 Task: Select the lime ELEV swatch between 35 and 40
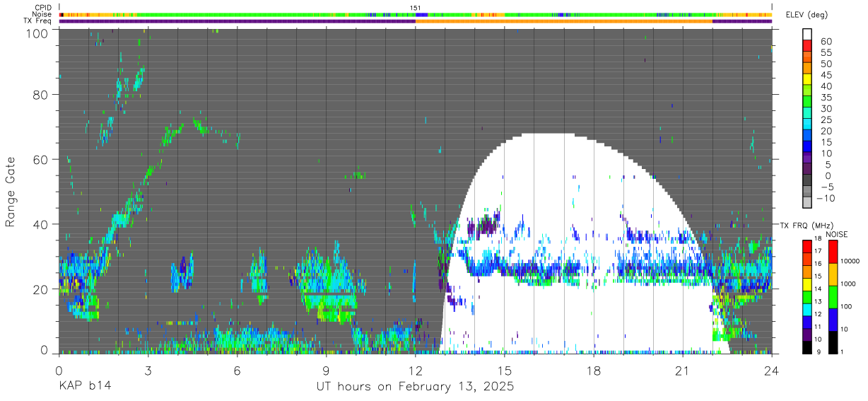[807, 91]
